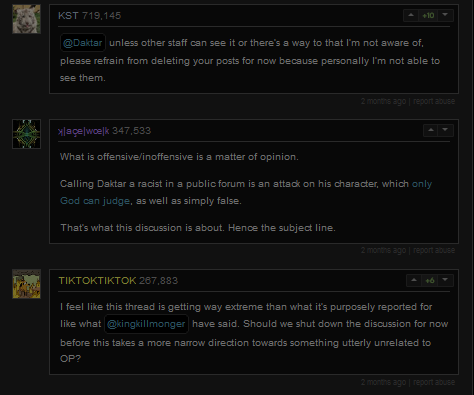Screen dimensions: 474x395
Task: Upvote KST's comment
Action: point(411,15)
